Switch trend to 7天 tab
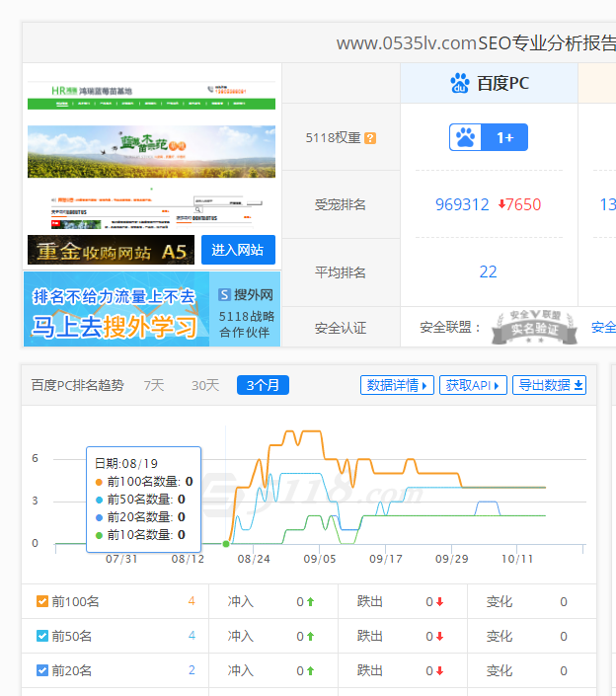The image size is (616, 696). click(154, 385)
